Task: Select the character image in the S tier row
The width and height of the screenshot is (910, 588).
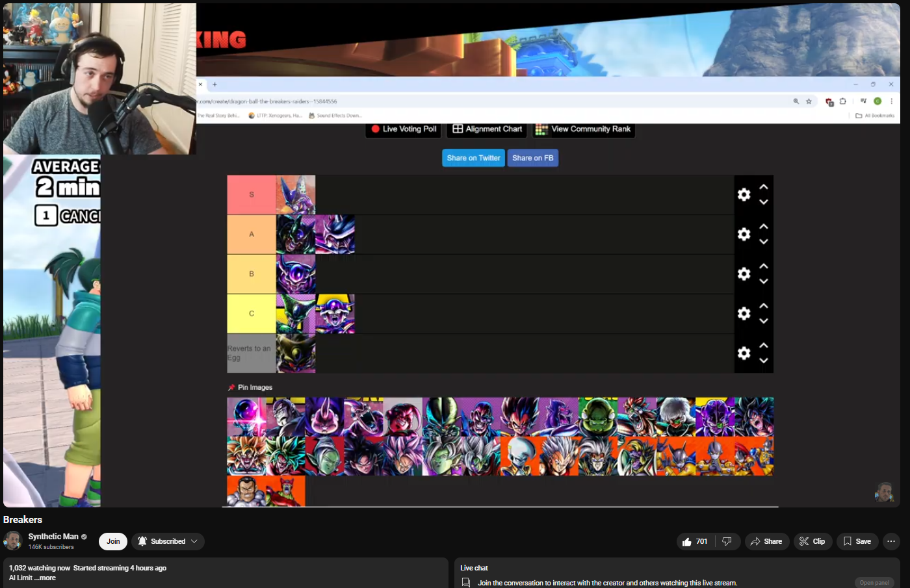Action: click(296, 194)
